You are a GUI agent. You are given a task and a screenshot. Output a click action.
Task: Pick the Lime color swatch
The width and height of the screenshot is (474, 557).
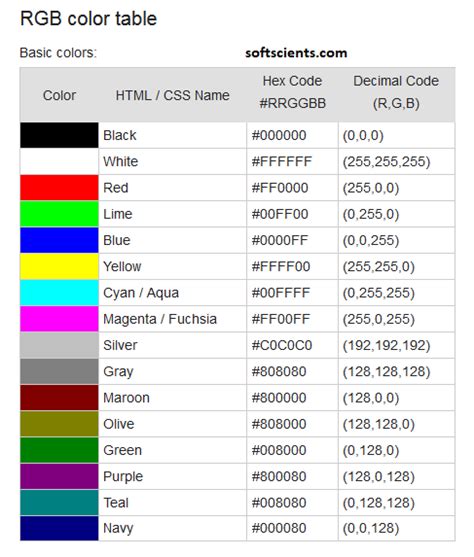(x=59, y=214)
